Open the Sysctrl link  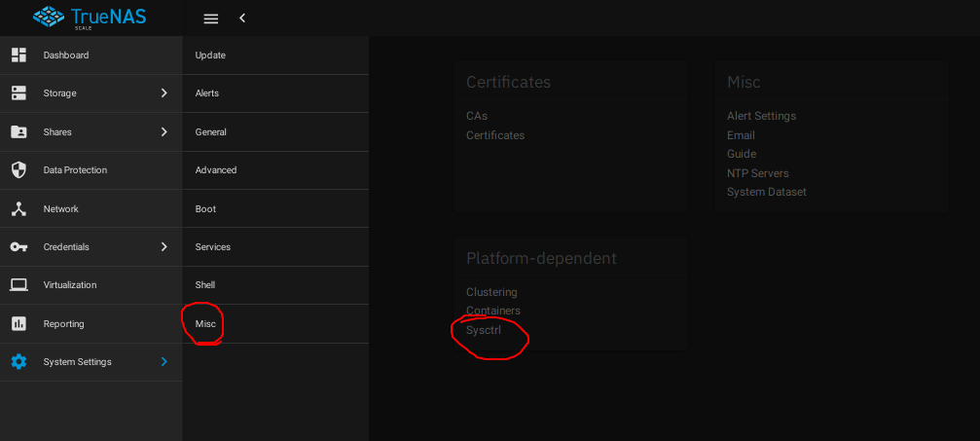pyautogui.click(x=483, y=330)
